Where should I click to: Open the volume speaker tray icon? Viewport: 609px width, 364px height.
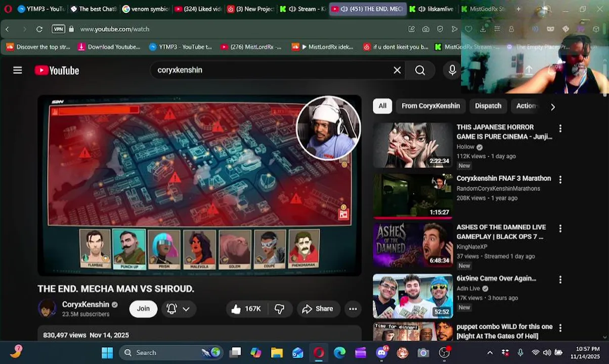[x=547, y=353]
